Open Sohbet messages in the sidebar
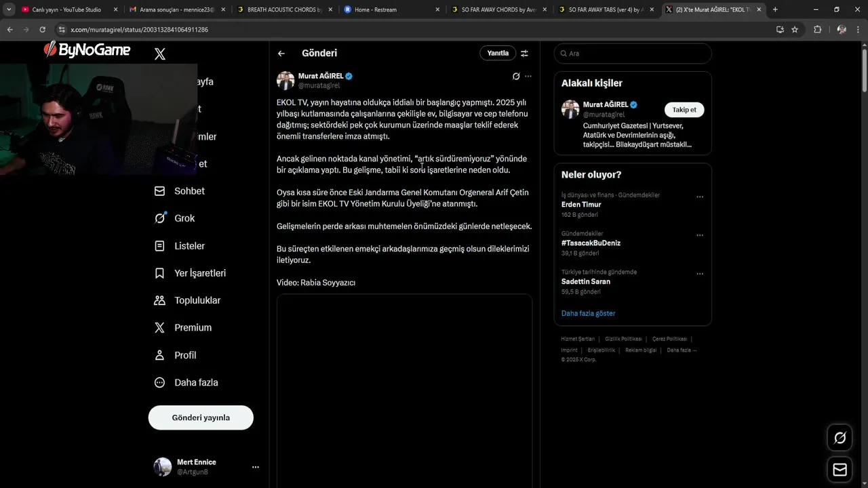Screen dimensions: 868x488 (x=180, y=191)
